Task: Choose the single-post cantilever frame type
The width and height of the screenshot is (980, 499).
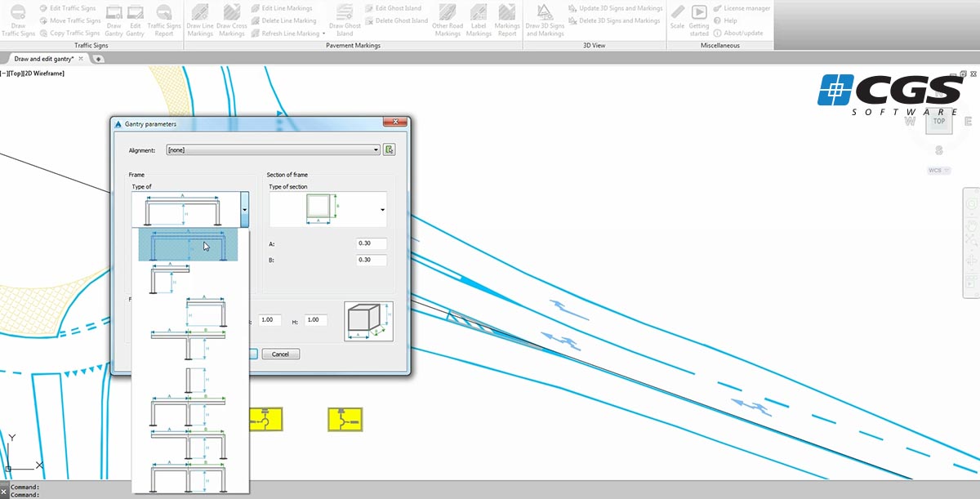Action: [x=170, y=279]
